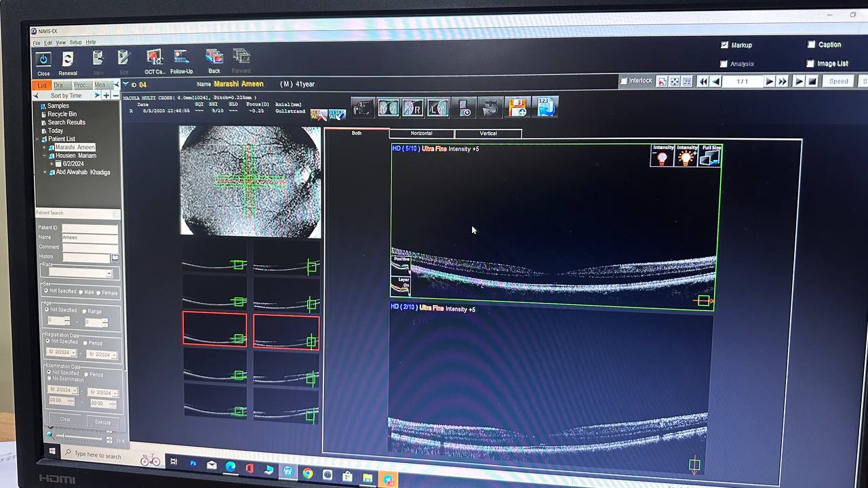Open the File menu

(x=38, y=43)
